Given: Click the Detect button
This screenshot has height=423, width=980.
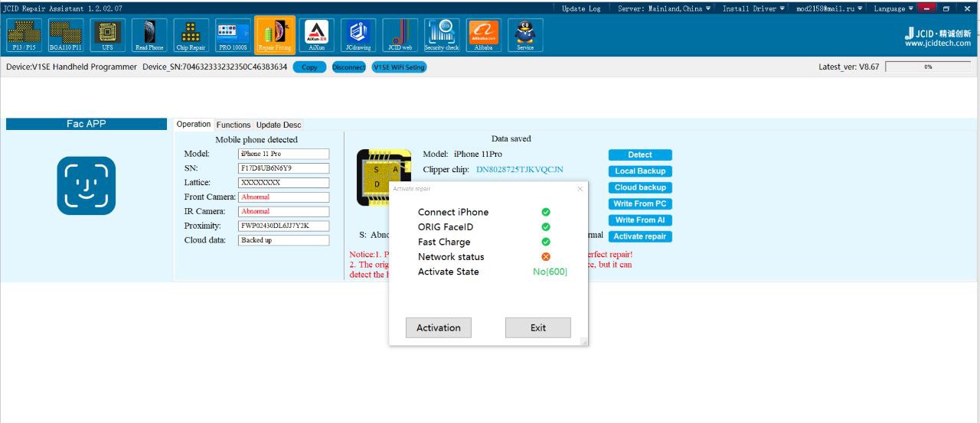Looking at the screenshot, I should [x=640, y=155].
